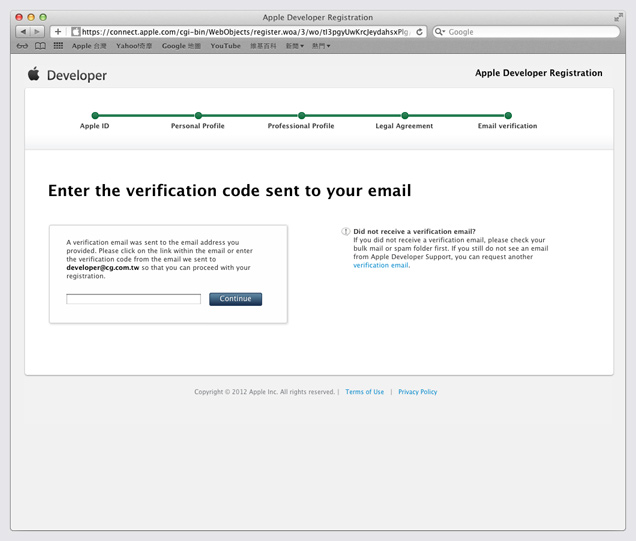Screen dimensions: 636x541
Task: Click the Apple ID progress step dot
Action: pyautogui.click(x=95, y=116)
